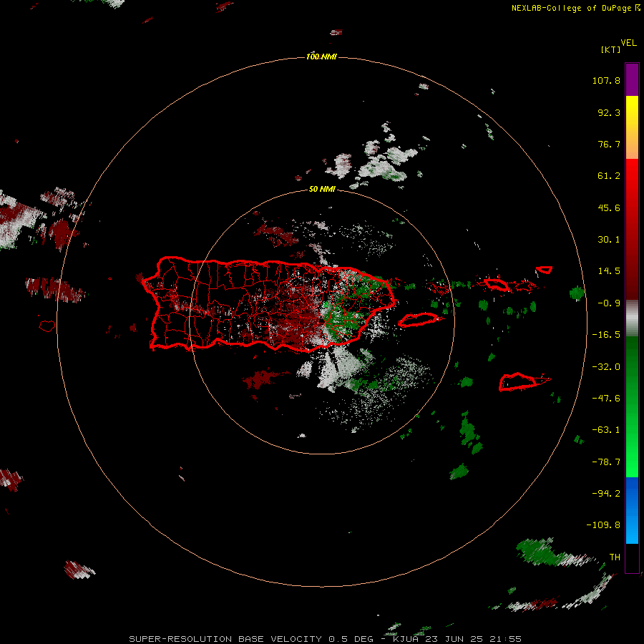Click the St. Thomas island outline
Image resolution: width=644 pixels, height=644 pixels.
(496, 284)
